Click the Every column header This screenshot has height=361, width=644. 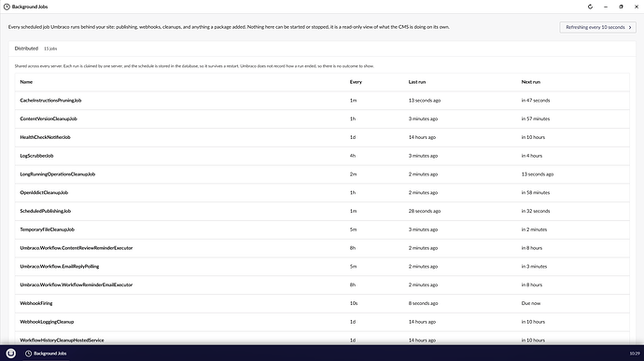[356, 82]
